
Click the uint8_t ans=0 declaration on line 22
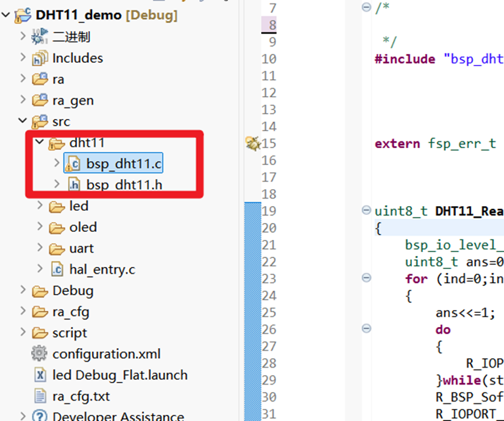pyautogui.click(x=454, y=262)
